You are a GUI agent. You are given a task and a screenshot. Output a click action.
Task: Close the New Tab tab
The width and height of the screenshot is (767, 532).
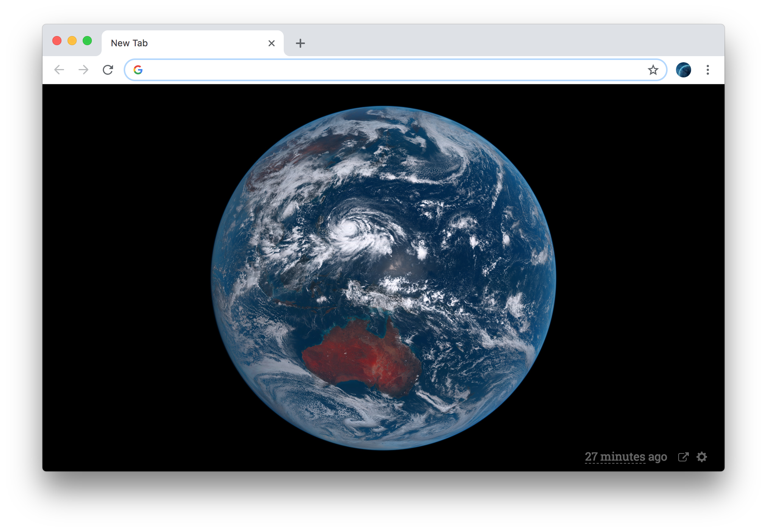pos(271,43)
